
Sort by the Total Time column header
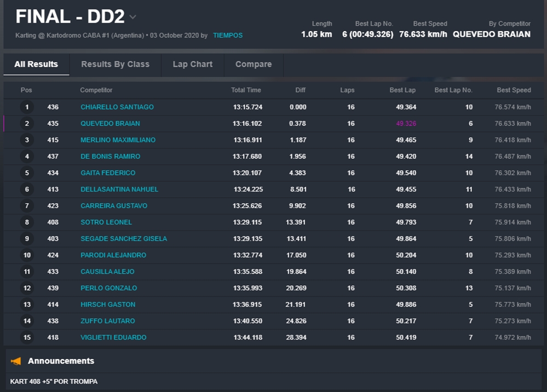(246, 90)
